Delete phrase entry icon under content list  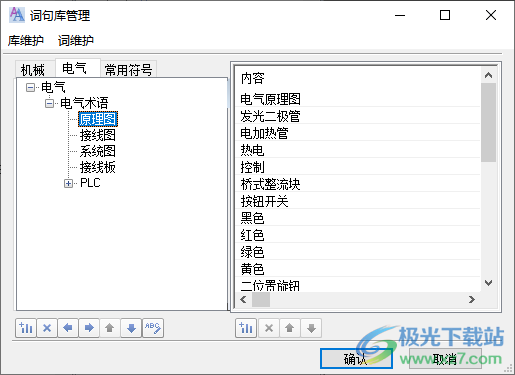tap(269, 328)
